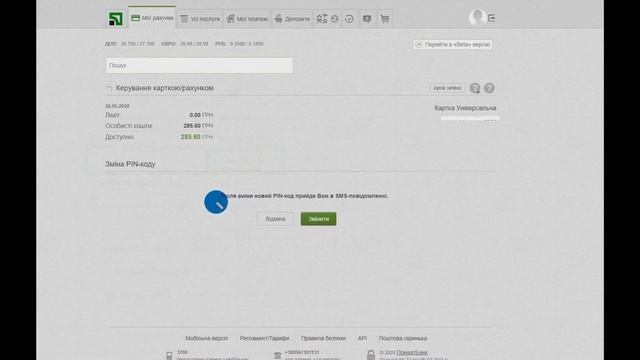Viewport: 640px width, 360px height.
Task: Click the telephone icon in footer
Action: 278,356
